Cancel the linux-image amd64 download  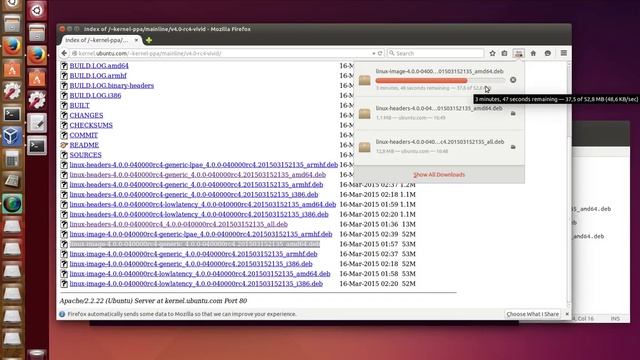pos(513,80)
